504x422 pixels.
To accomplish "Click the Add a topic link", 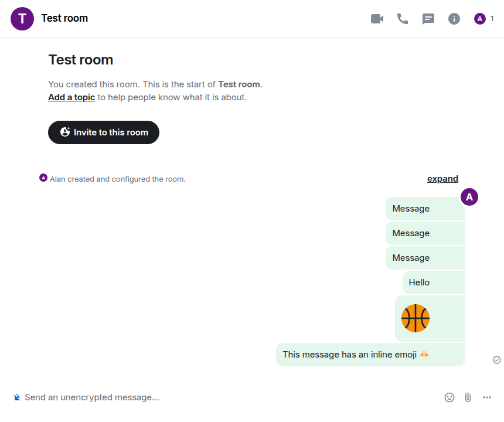I will (71, 97).
